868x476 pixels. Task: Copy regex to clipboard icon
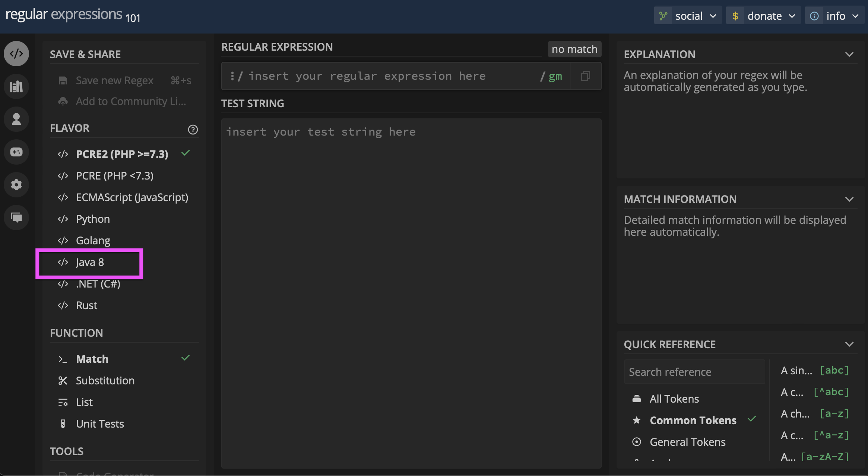(585, 76)
